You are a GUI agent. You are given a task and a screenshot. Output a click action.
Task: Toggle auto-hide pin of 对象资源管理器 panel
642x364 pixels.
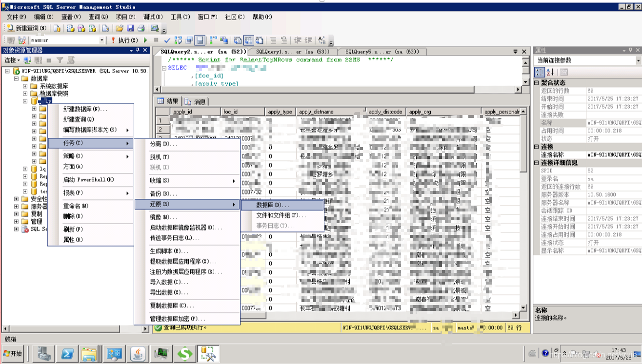[138, 51]
